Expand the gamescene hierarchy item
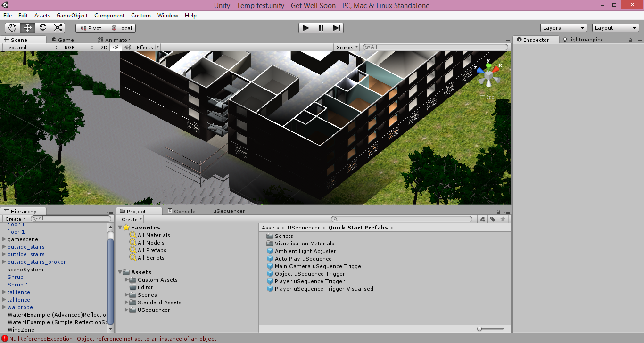The height and width of the screenshot is (343, 644). pyautogui.click(x=4, y=239)
